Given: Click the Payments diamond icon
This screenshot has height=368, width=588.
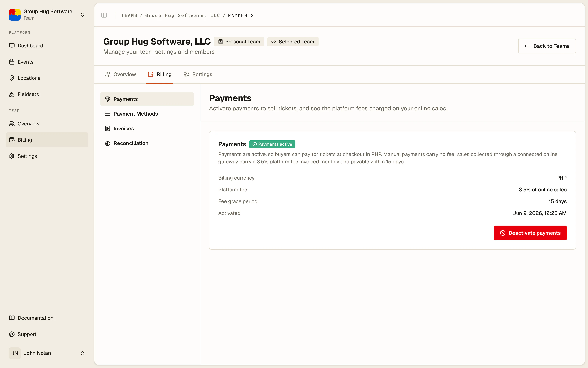Looking at the screenshot, I should pyautogui.click(x=108, y=99).
